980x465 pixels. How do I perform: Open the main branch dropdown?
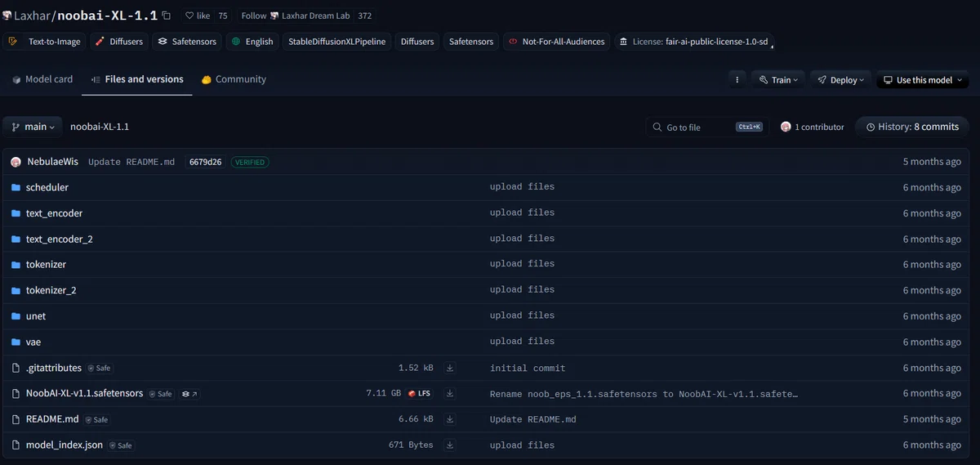(x=33, y=127)
